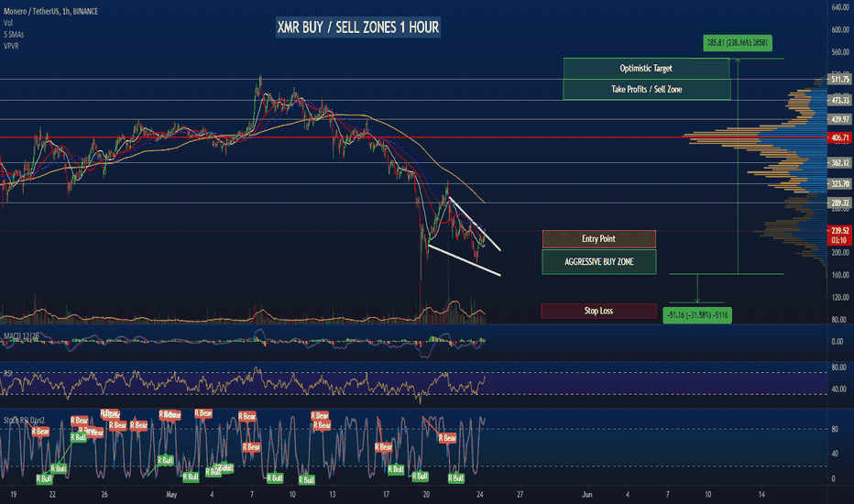Screen dimensions: 854x504
Task: Select the lower white wedge trendline
Action: pos(465,260)
